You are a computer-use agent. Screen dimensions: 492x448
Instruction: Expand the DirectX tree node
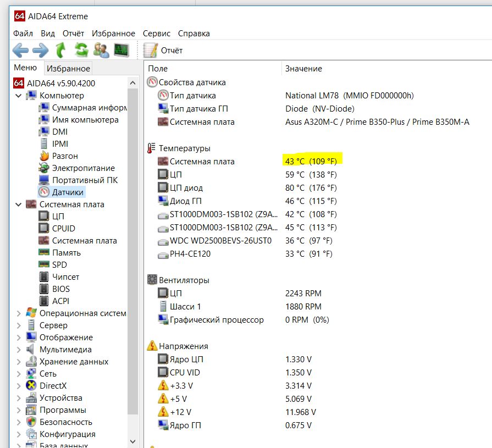(18, 385)
